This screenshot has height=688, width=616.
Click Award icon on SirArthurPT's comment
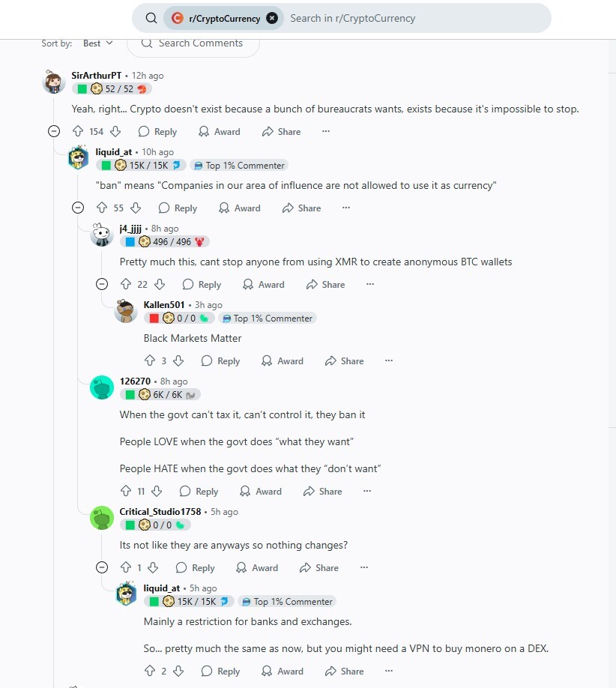pyautogui.click(x=204, y=131)
